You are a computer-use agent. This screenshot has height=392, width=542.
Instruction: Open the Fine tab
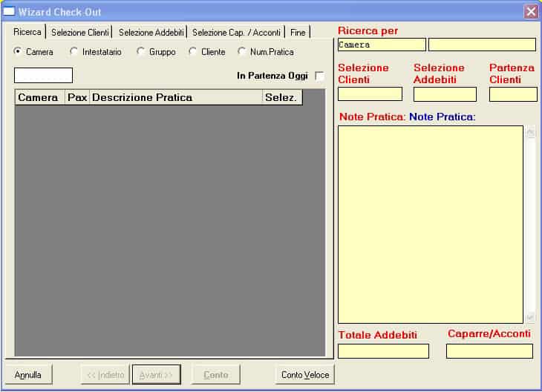tap(298, 32)
